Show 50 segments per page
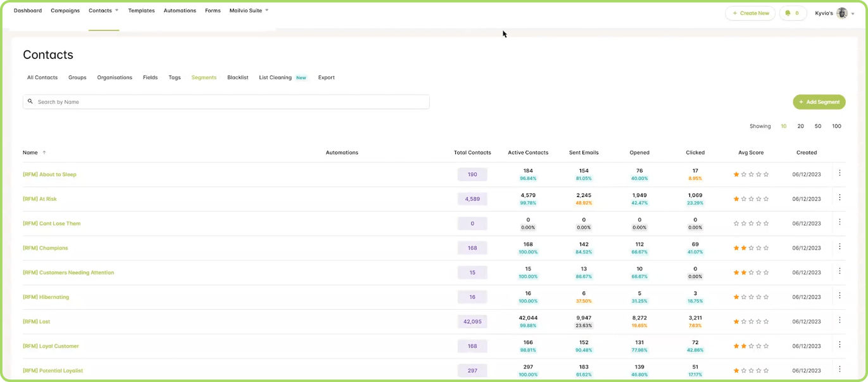The width and height of the screenshot is (868, 382). (818, 126)
